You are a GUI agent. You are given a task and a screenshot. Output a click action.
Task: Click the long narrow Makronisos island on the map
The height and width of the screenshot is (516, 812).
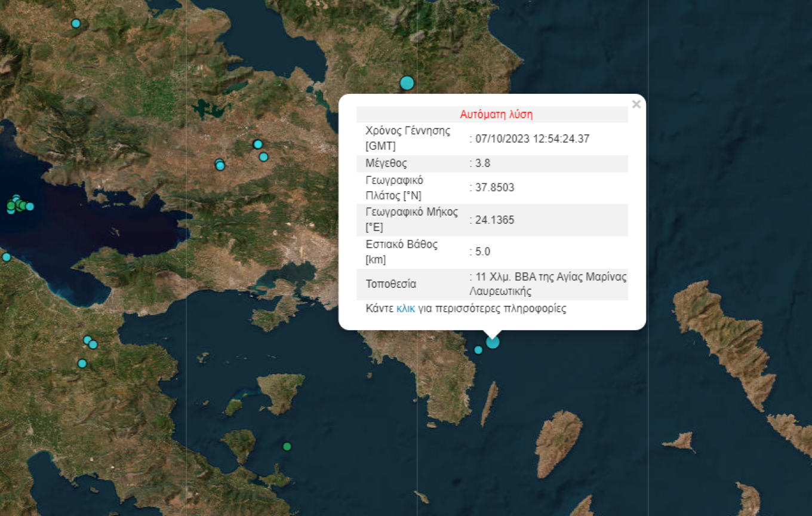pyautogui.click(x=489, y=404)
